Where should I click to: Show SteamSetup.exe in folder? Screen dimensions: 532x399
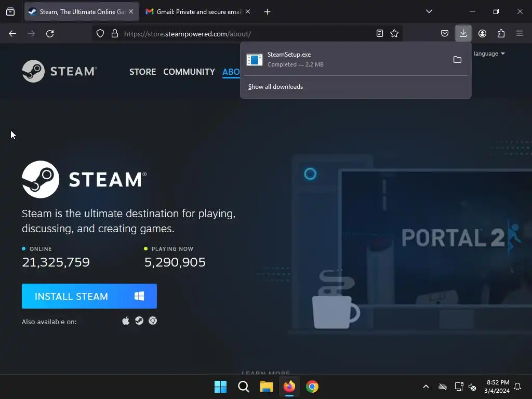pyautogui.click(x=457, y=60)
